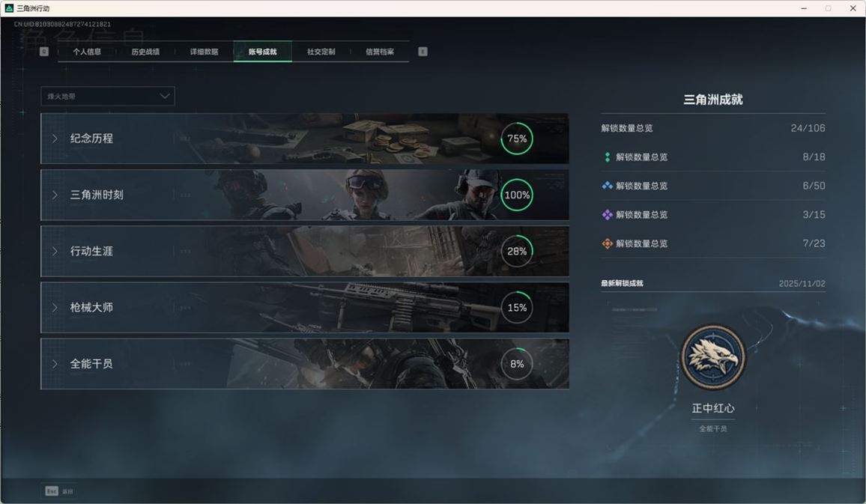Click the 28% progress ring
Viewport: 866px width, 504px height.
(x=517, y=251)
